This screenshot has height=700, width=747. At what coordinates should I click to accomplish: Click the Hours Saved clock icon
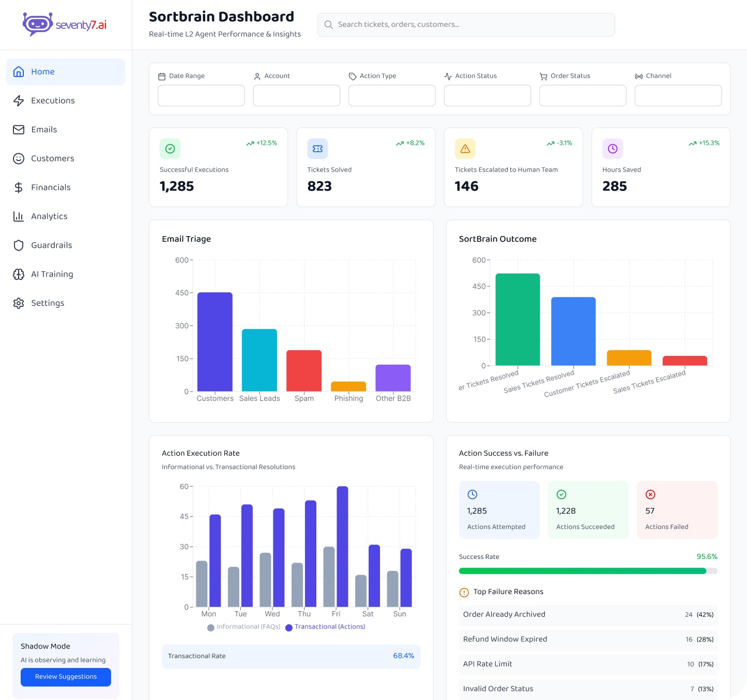tap(612, 149)
